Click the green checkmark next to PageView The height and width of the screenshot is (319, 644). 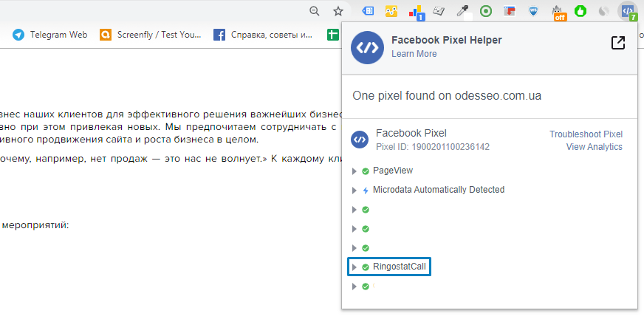pos(366,171)
